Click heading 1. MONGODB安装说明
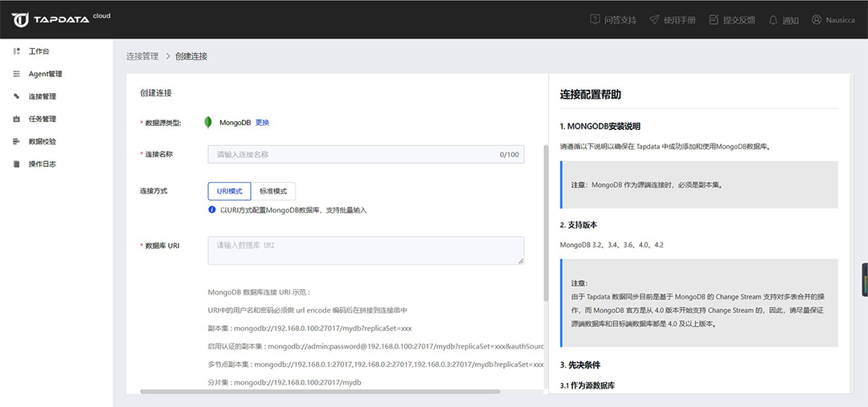Image resolution: width=868 pixels, height=407 pixels. click(600, 126)
